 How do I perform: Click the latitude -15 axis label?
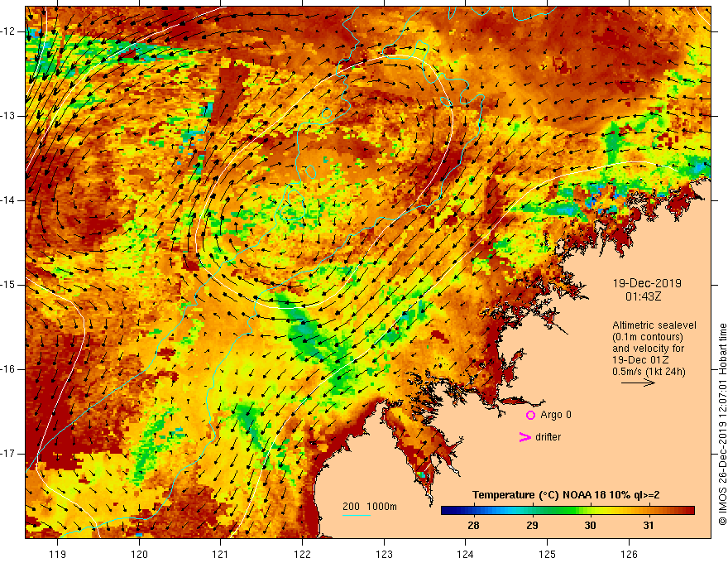8,285
